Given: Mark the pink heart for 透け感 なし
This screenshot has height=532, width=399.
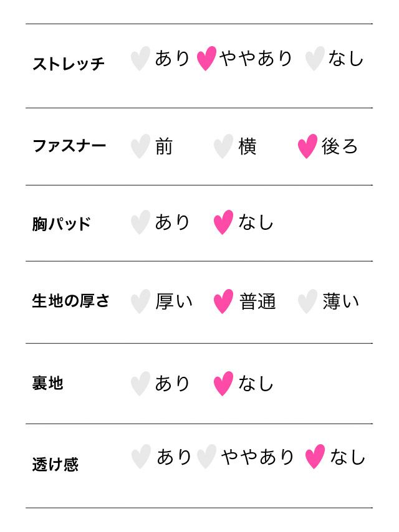Looking at the screenshot, I should point(315,457).
